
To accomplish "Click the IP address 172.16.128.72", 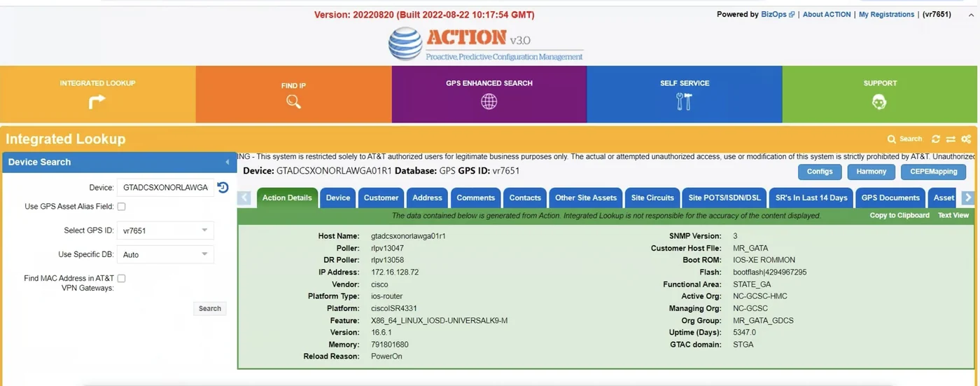I will [x=395, y=272].
